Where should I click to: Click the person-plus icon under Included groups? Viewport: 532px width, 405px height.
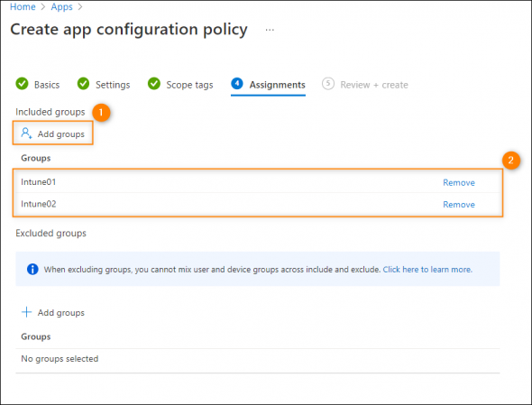click(x=26, y=133)
